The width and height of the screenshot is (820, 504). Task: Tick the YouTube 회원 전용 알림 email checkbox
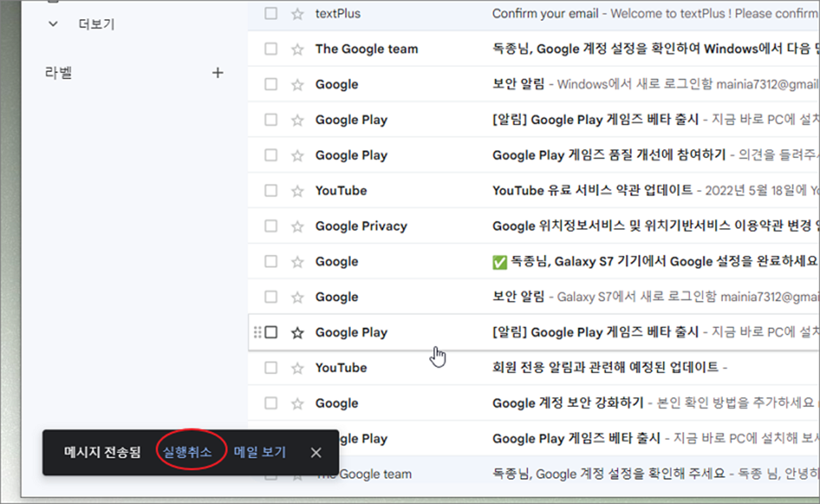point(271,368)
